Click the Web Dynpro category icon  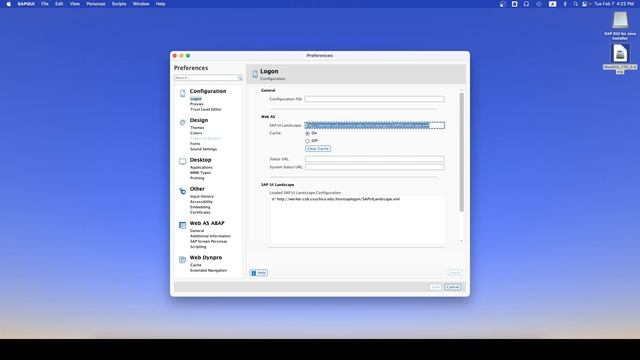click(182, 260)
